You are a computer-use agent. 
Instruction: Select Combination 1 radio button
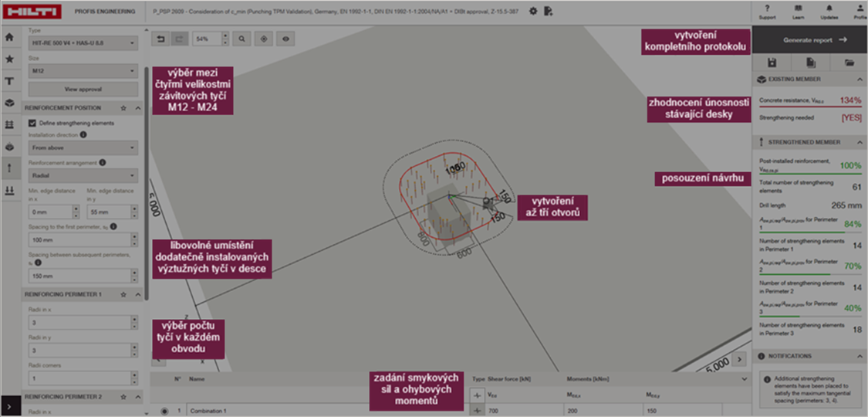(x=164, y=411)
